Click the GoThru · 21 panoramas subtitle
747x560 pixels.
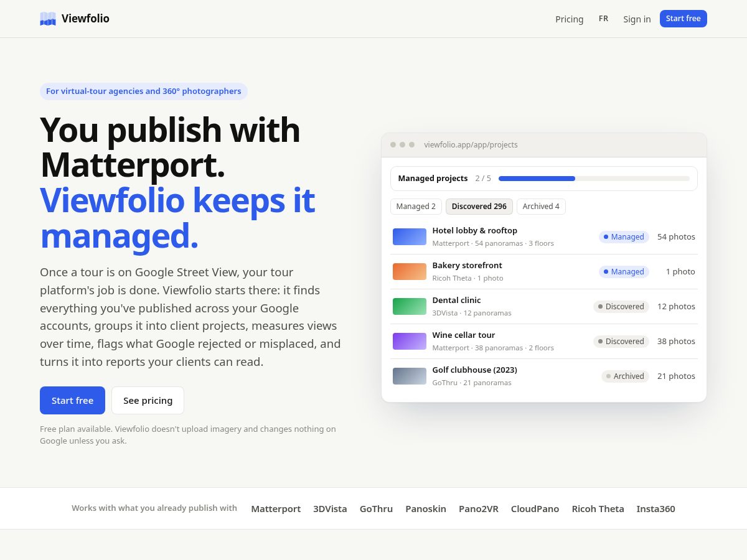(472, 383)
